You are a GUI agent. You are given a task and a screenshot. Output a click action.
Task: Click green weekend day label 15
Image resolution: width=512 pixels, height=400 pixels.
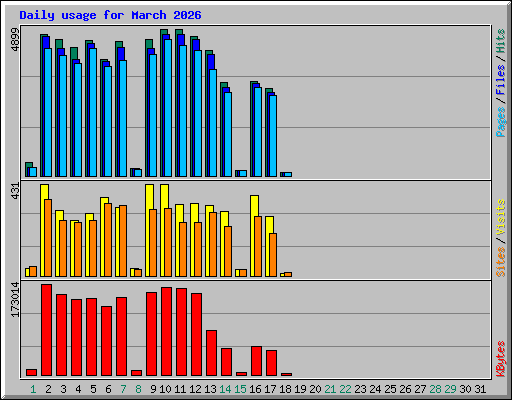[240, 389]
